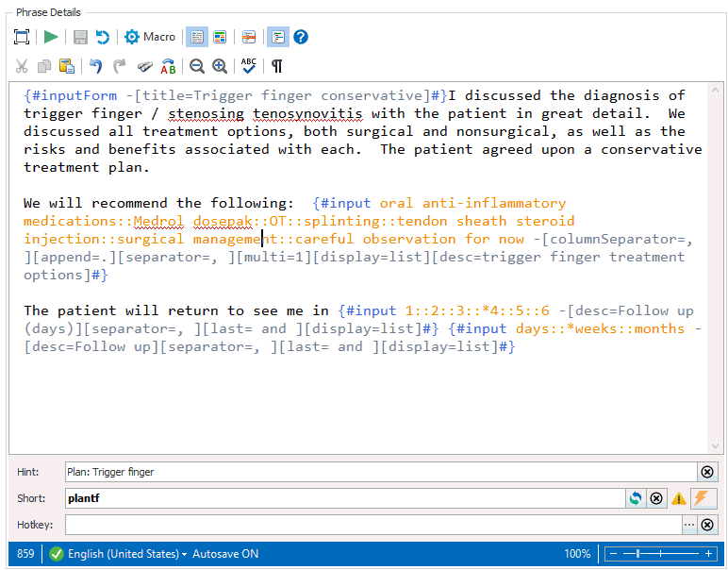This screenshot has width=728, height=570.
Task: Open hotkey picker ellipsis button
Action: [x=689, y=525]
